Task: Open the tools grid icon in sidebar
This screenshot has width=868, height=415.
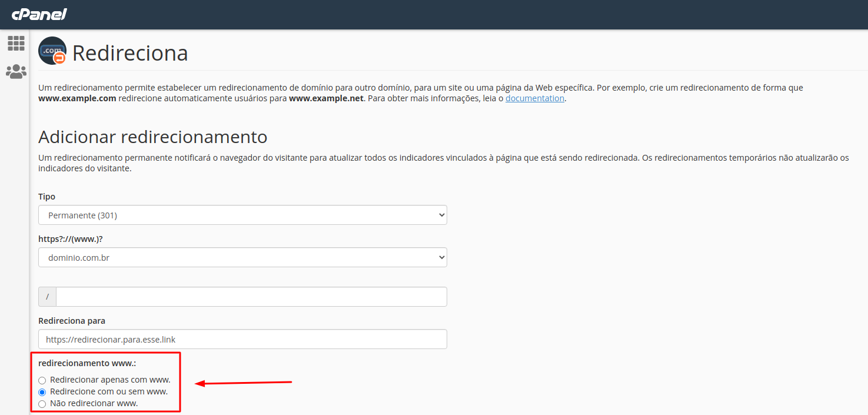Action: coord(16,43)
